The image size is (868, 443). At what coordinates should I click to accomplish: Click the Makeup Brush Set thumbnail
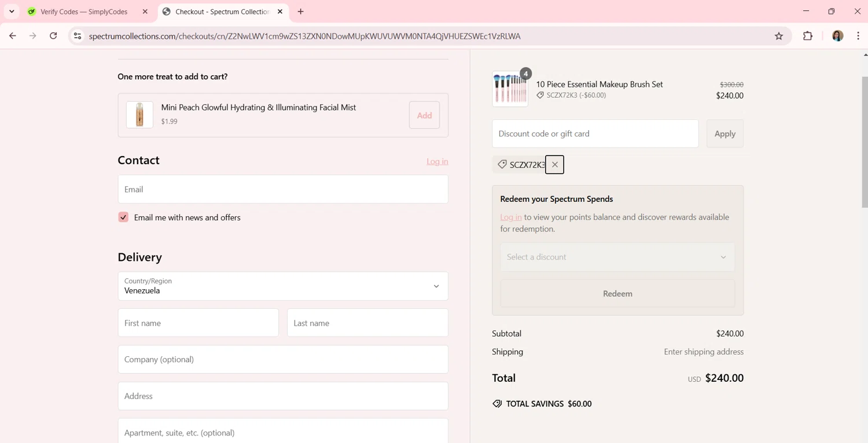(510, 89)
